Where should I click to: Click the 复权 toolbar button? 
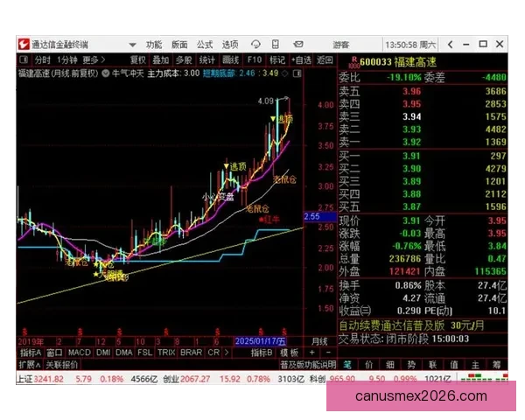point(138,60)
